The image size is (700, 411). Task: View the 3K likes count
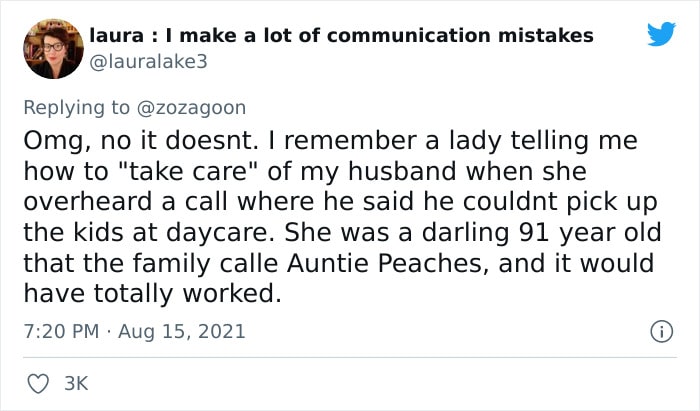tap(76, 384)
